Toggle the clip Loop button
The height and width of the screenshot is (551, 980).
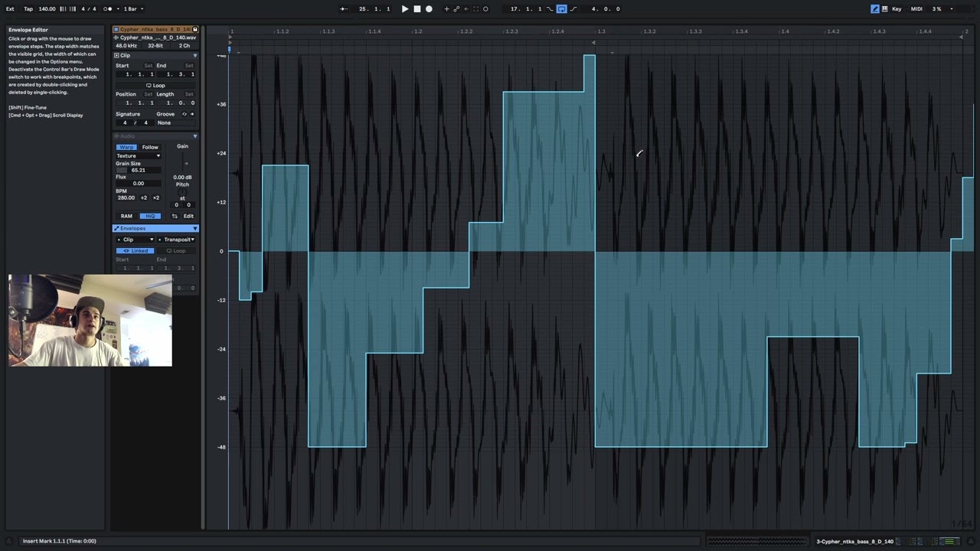[155, 86]
